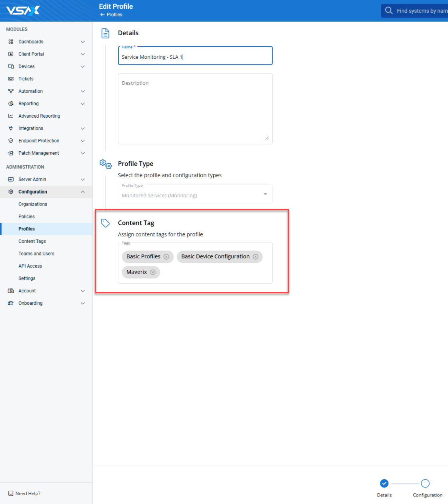
Task: Click the Tickets icon in sidebar
Action: pyautogui.click(x=11, y=79)
